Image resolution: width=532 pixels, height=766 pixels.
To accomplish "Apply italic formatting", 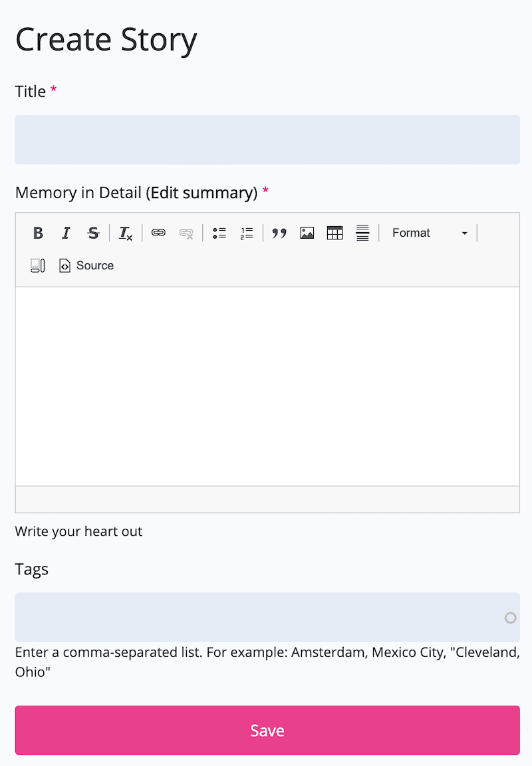I will point(66,233).
